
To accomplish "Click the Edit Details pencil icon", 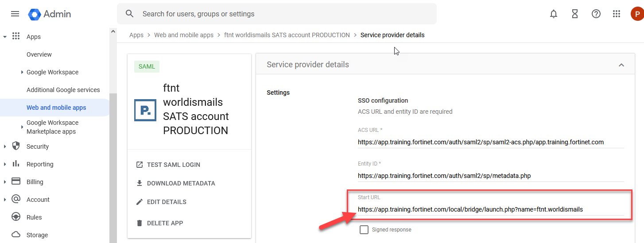I will point(140,202).
